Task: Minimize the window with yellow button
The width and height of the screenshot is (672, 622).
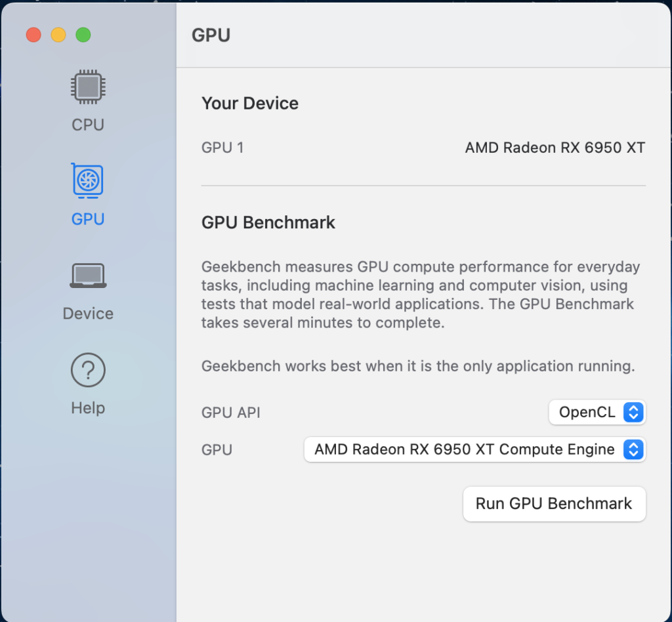Action: 58,35
